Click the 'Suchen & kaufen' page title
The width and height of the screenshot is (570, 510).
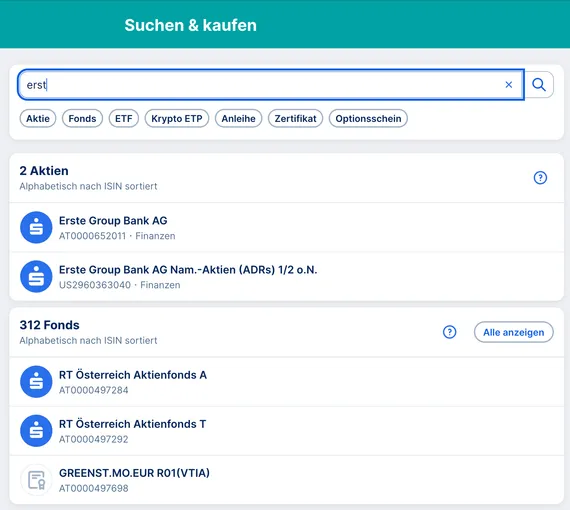pos(190,25)
